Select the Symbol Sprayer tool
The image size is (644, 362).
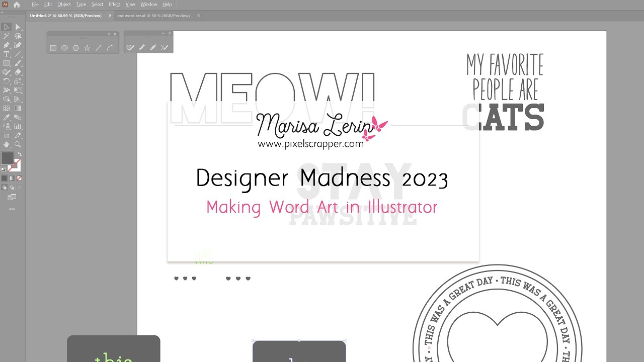[x=7, y=127]
